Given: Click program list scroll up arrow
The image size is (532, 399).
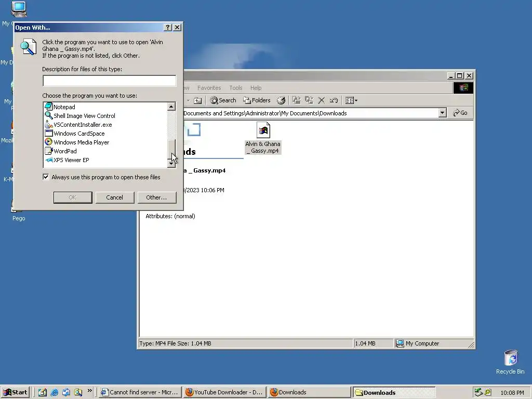Looking at the screenshot, I should [171, 107].
